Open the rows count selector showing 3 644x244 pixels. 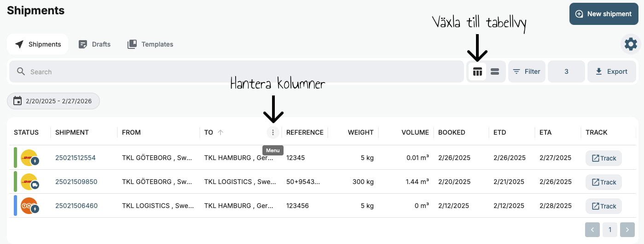click(x=566, y=71)
